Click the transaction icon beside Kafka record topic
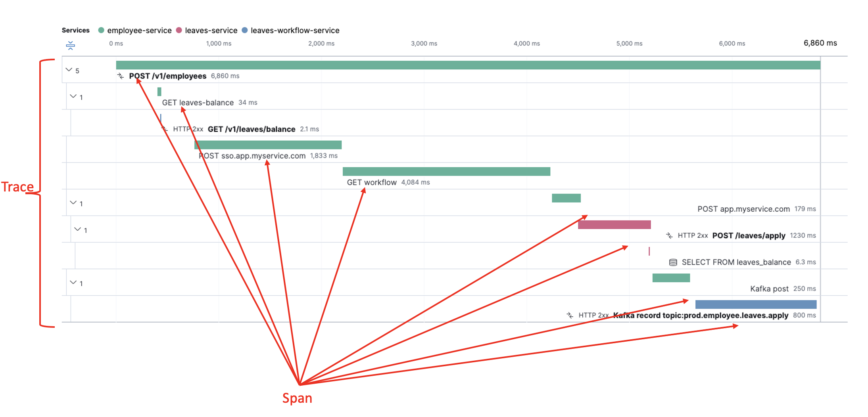 coord(570,315)
